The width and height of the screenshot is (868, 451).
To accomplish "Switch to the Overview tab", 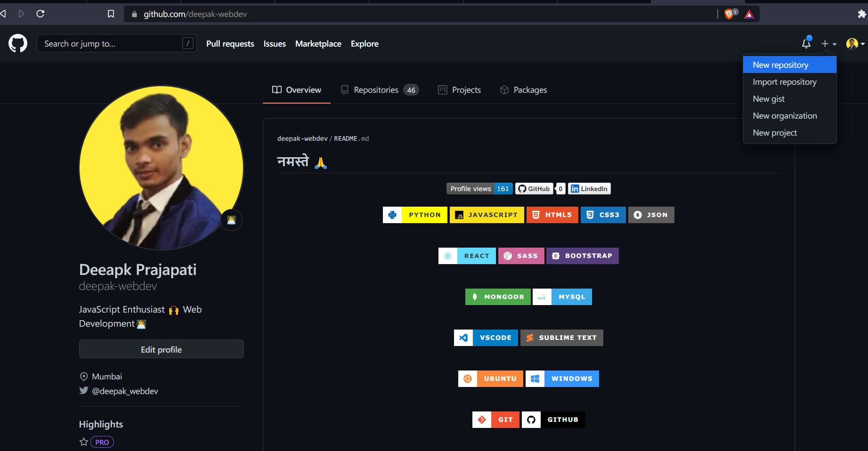I will [297, 90].
